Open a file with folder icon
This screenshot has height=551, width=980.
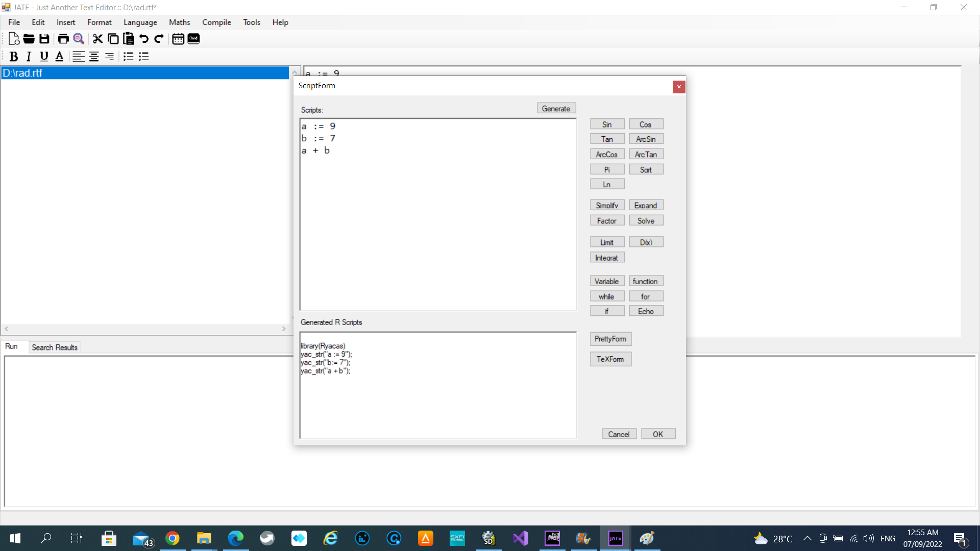29,39
